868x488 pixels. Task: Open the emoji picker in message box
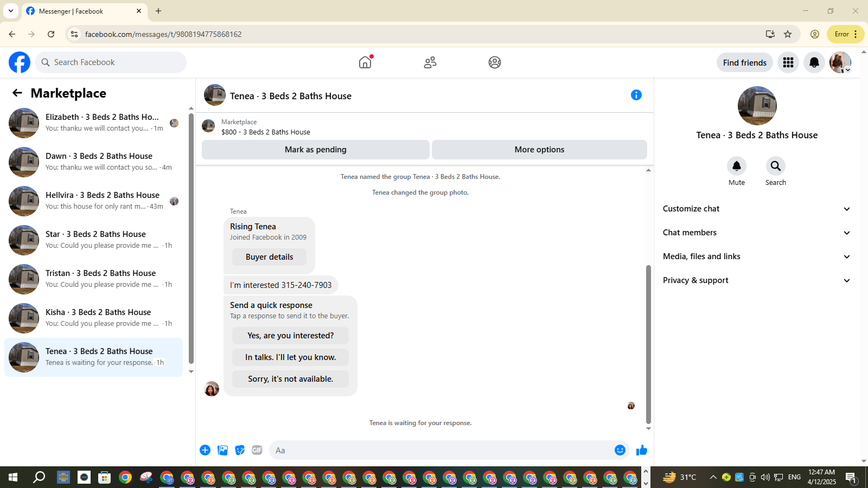pos(620,450)
